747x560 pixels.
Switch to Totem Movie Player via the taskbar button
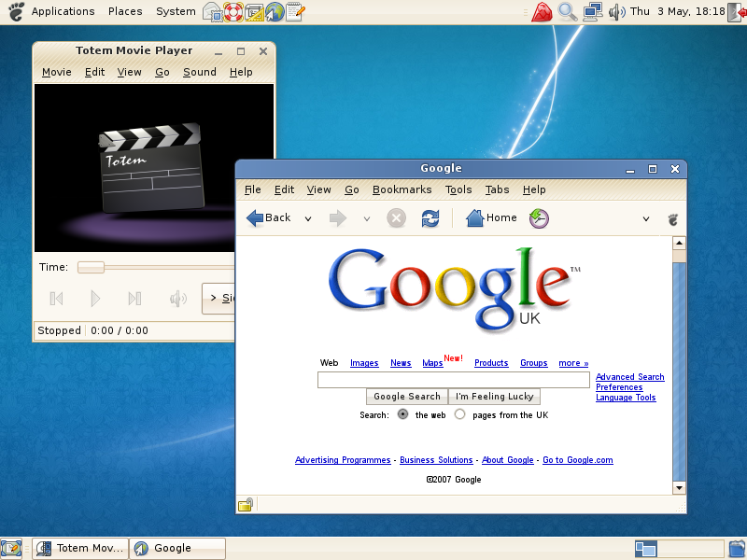tap(80, 549)
